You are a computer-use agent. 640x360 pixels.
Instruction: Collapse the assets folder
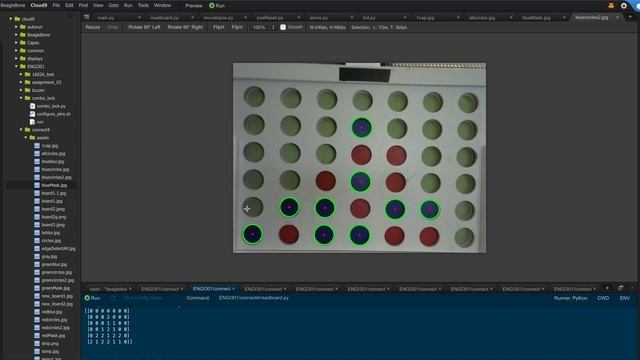26,138
